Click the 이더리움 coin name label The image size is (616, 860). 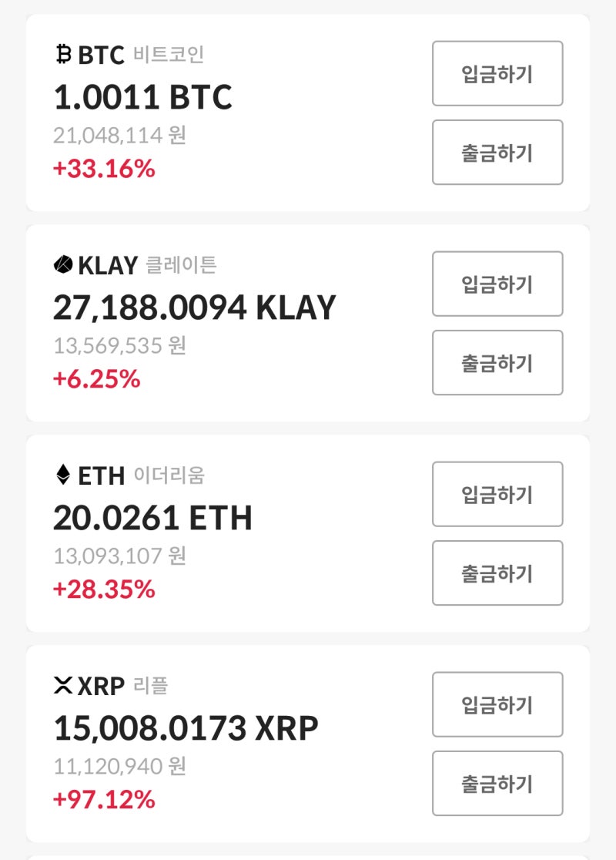(169, 475)
